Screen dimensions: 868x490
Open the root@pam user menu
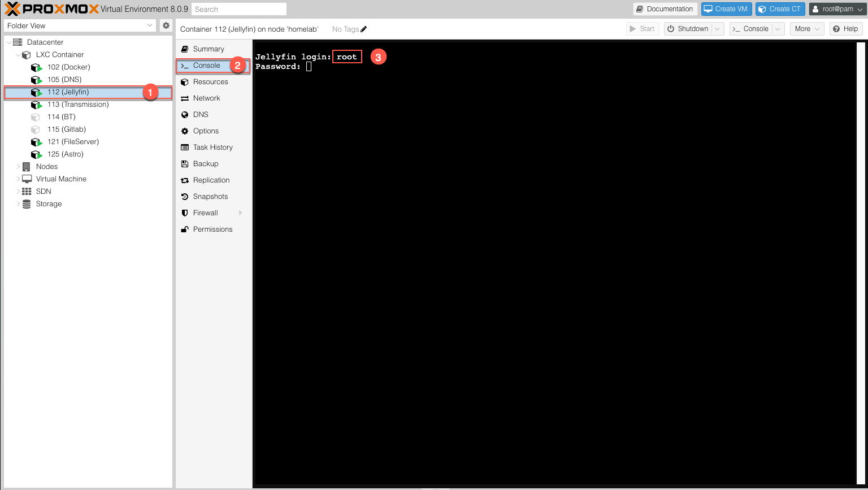[x=837, y=8]
